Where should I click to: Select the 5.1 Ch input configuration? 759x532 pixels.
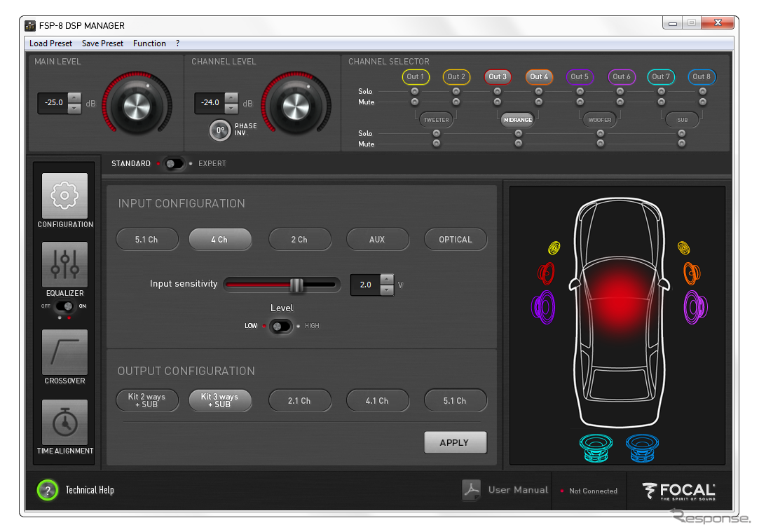[147, 240]
